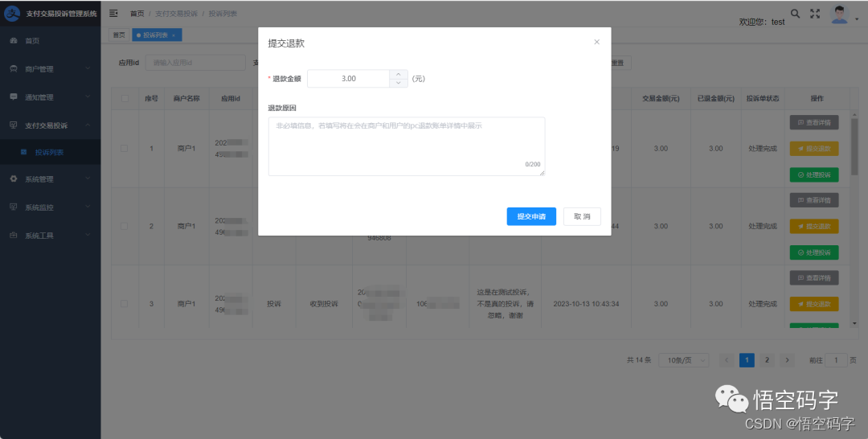The image size is (868, 439).
Task: Click 查看详情 for row 2
Action: coord(814,200)
